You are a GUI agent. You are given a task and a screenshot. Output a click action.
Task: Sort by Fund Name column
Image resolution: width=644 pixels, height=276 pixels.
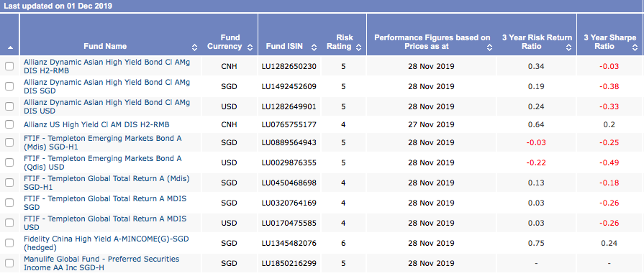195,47
